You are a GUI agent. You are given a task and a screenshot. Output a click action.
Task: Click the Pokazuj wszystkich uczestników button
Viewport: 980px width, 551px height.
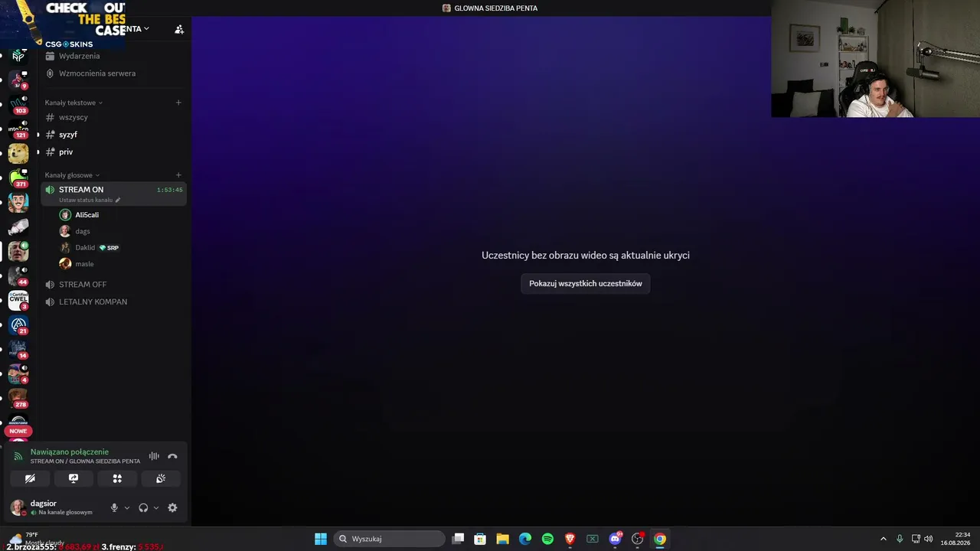(586, 283)
